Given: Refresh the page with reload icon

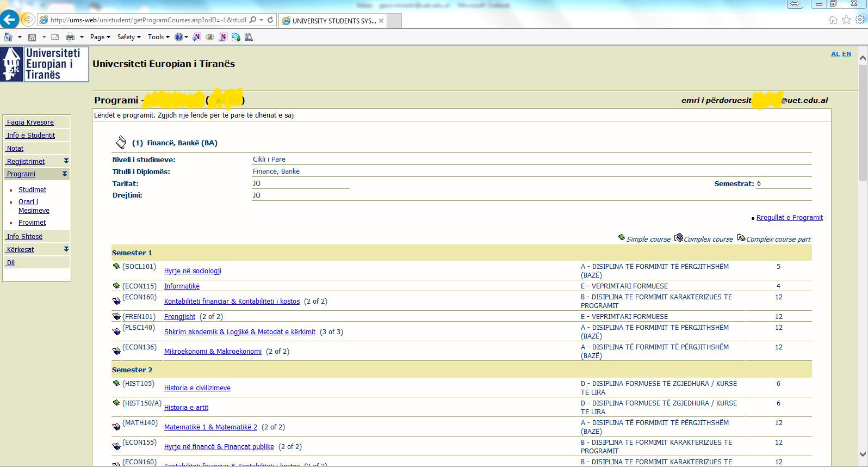Looking at the screenshot, I should (x=270, y=20).
